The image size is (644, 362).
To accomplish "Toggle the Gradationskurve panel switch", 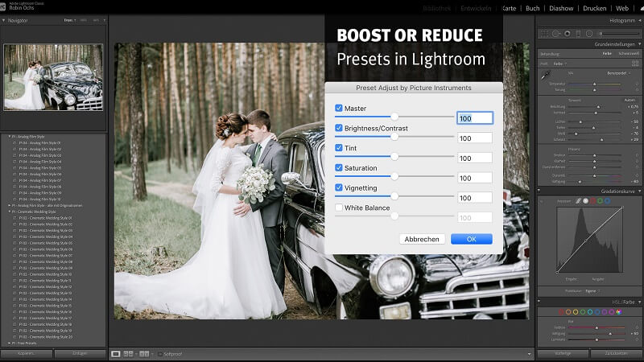I will pos(539,191).
